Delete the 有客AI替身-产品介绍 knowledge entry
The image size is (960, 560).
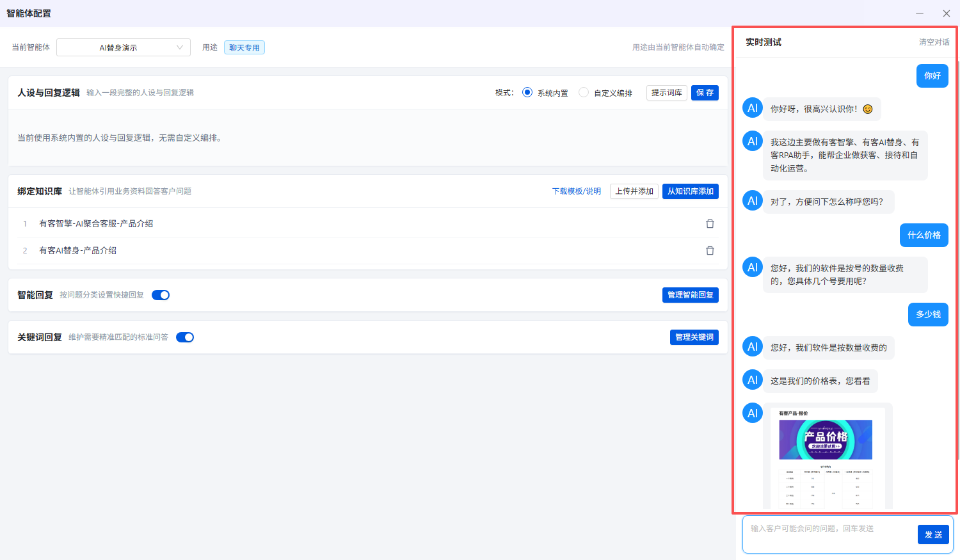pyautogui.click(x=710, y=250)
